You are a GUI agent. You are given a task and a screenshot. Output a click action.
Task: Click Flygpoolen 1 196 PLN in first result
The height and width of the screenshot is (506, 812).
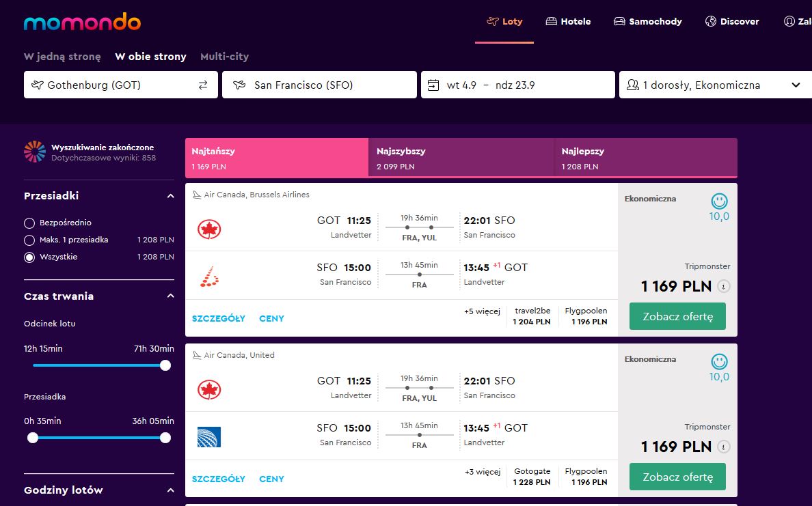pyautogui.click(x=586, y=316)
